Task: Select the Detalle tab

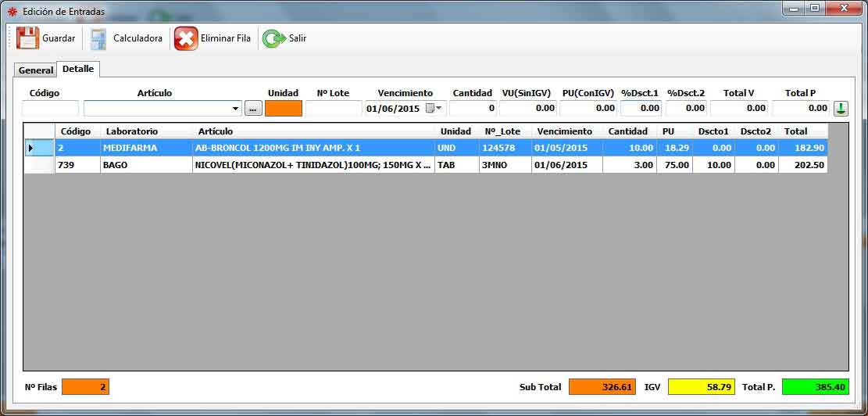Action: 78,69
